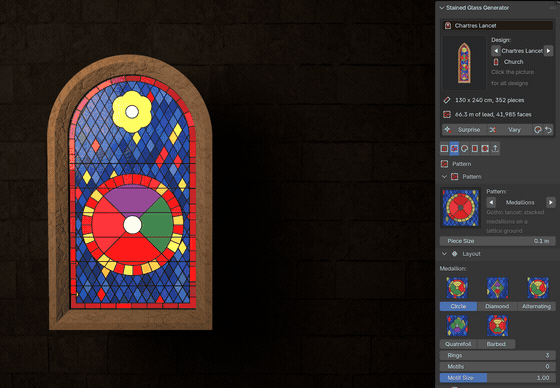
Task: Switch to the next pattern after Medallions
Action: 551,203
